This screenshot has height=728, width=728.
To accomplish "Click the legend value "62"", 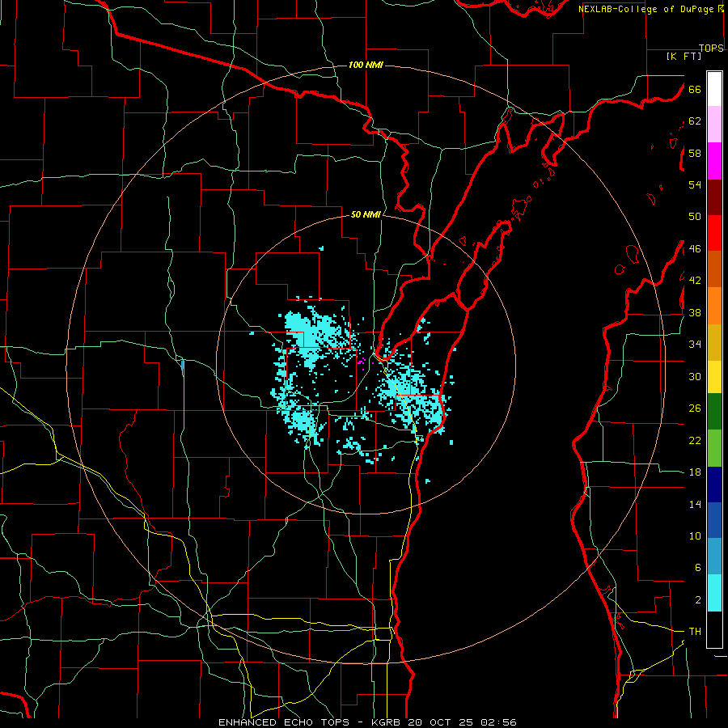I will [695, 121].
